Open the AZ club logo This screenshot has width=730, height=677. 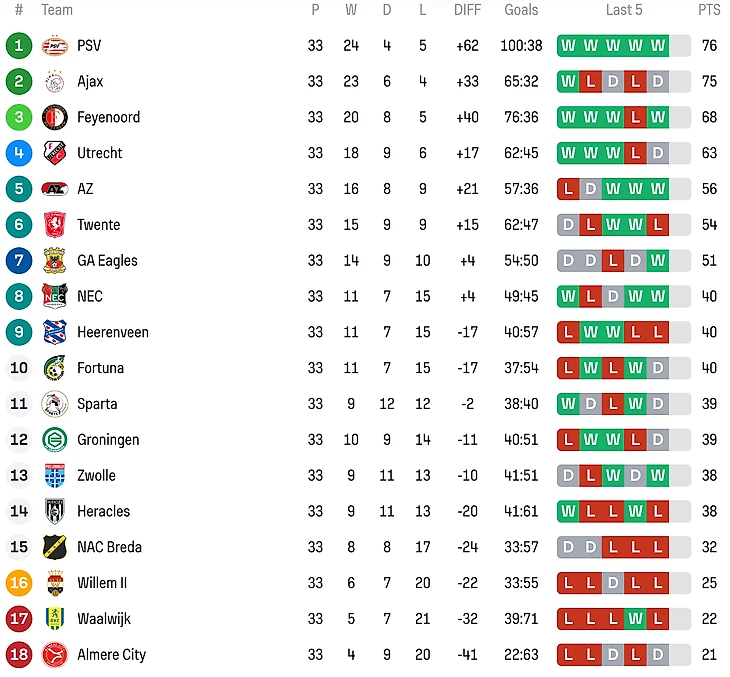(x=54, y=189)
